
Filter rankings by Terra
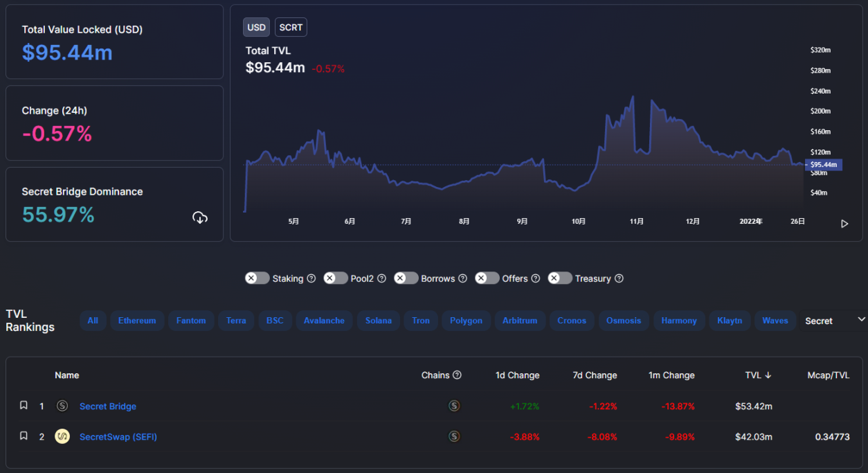(x=236, y=321)
